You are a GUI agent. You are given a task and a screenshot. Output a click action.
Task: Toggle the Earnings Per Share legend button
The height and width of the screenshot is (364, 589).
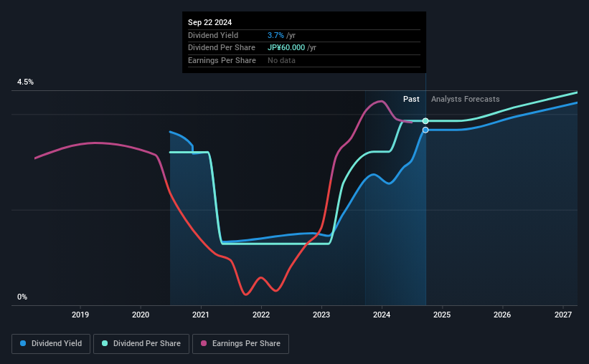(x=240, y=344)
